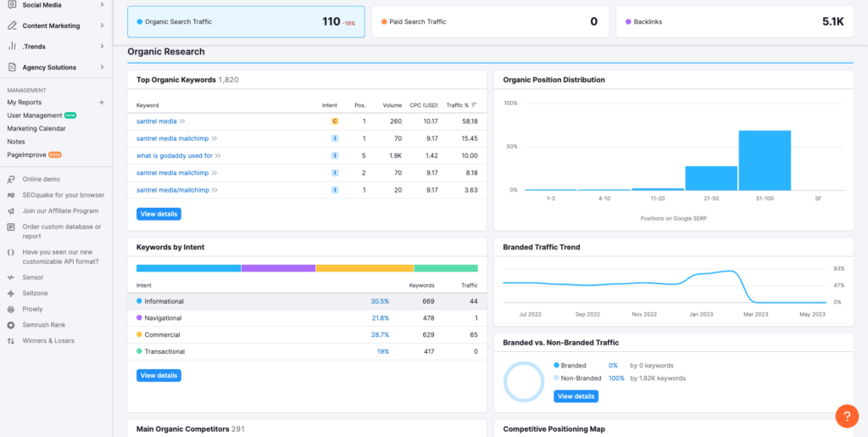Click View details under Top Organic Keywords

[x=159, y=214]
